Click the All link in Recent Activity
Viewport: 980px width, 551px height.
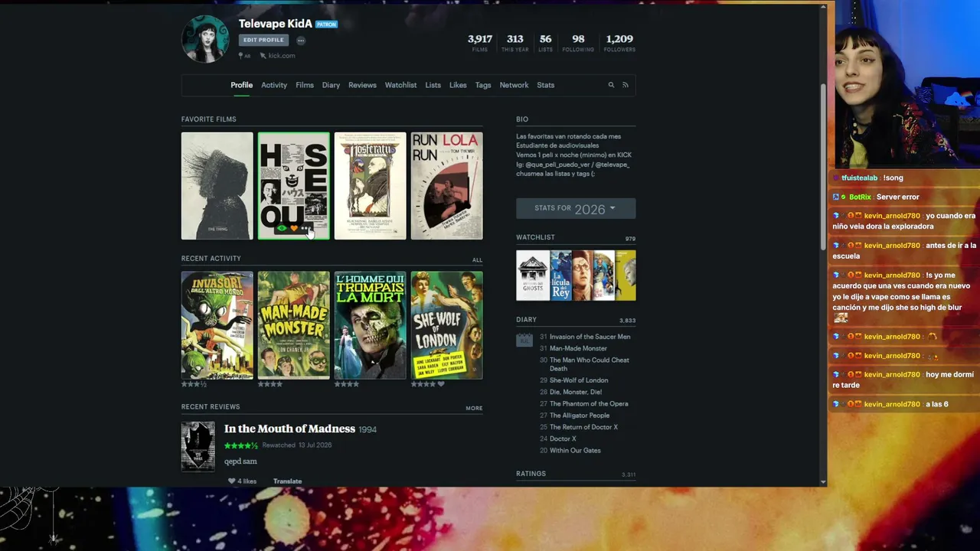(477, 260)
